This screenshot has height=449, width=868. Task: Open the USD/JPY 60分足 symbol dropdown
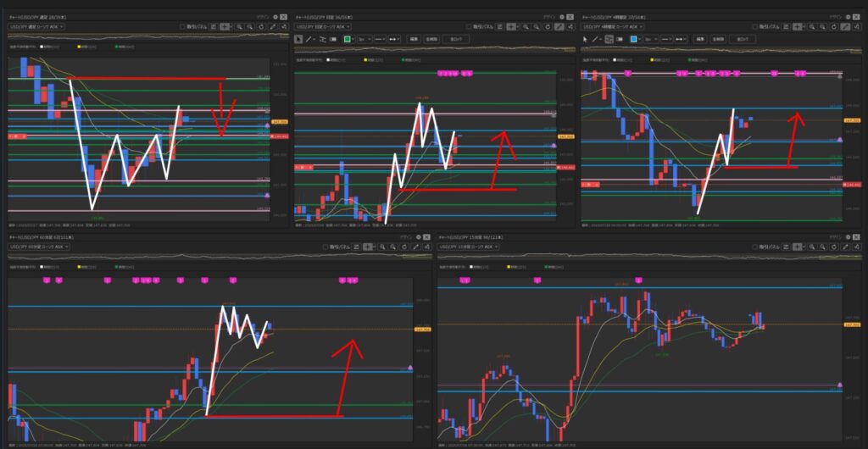click(39, 247)
